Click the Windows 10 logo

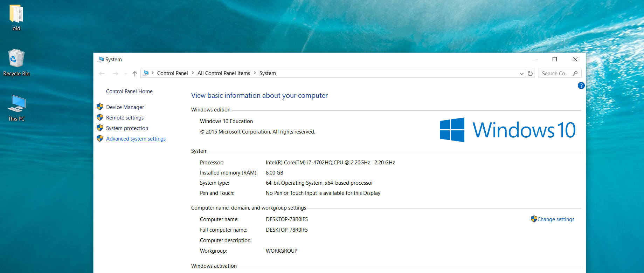507,130
